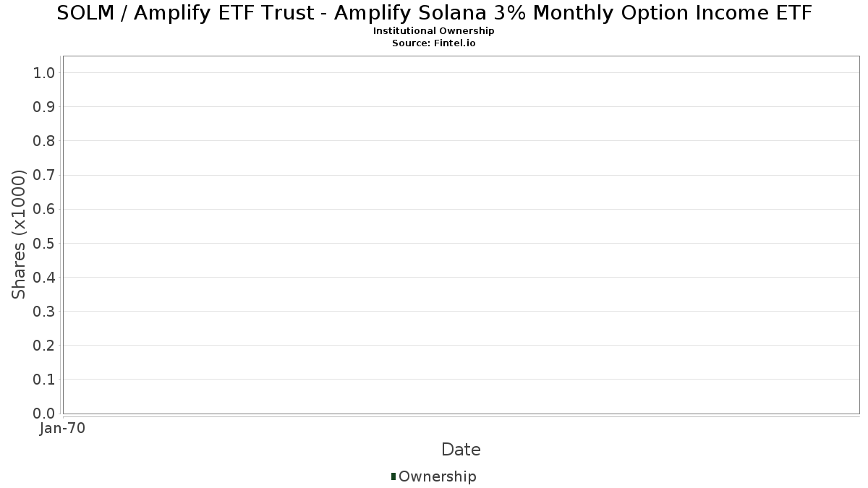The width and height of the screenshot is (868, 488).
Task: Click the green Ownership legend color swatch
Action: click(393, 476)
